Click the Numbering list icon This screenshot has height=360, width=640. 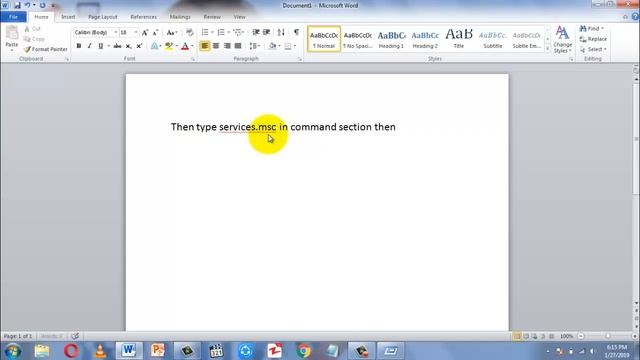(221, 32)
